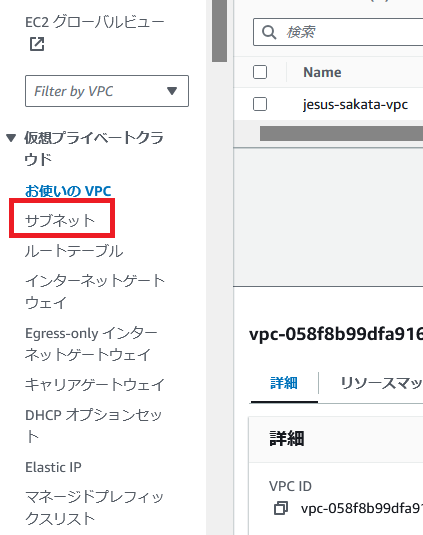Click the table horizontal scrollbar
This screenshot has height=535, width=423.
coord(341,133)
